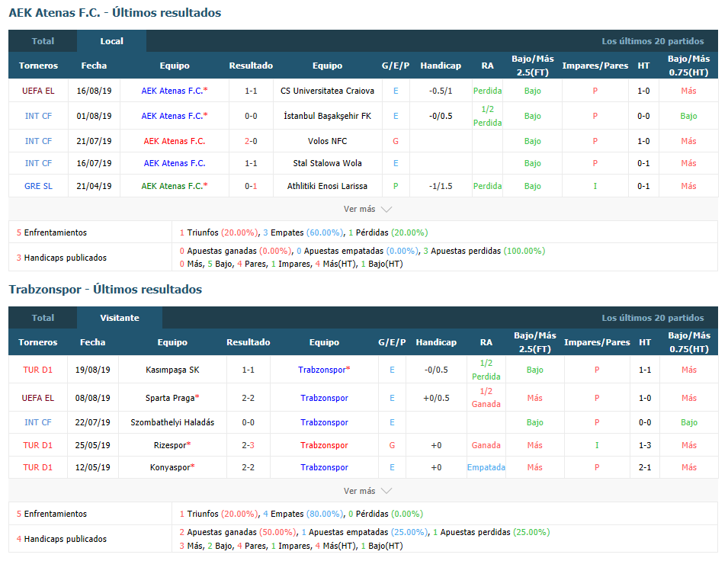Viewport: 728px width, 561px height.
Task: Expand Ver más under the AEK Atenas table
Action: [x=367, y=209]
